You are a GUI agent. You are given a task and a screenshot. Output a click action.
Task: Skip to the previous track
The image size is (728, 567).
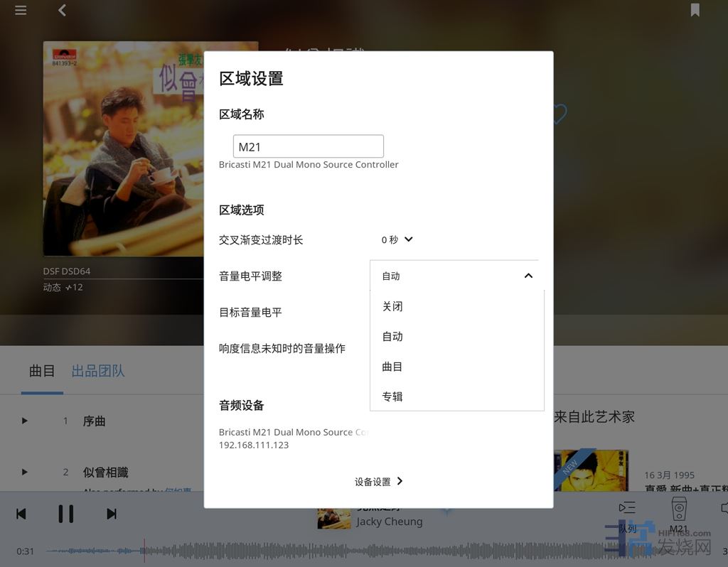tap(21, 514)
